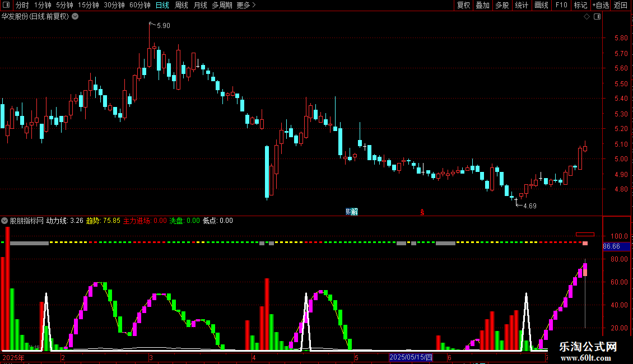Select the 30分钟 period
The image size is (633, 364).
(114, 5)
